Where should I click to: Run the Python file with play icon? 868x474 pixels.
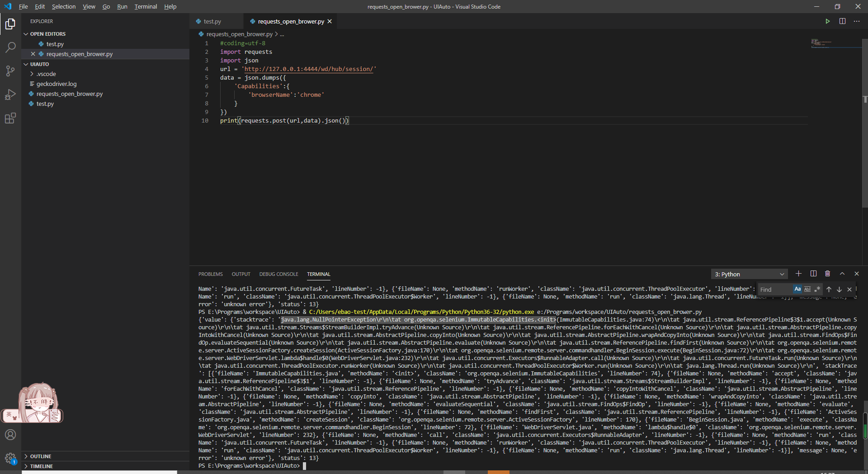pyautogui.click(x=827, y=21)
